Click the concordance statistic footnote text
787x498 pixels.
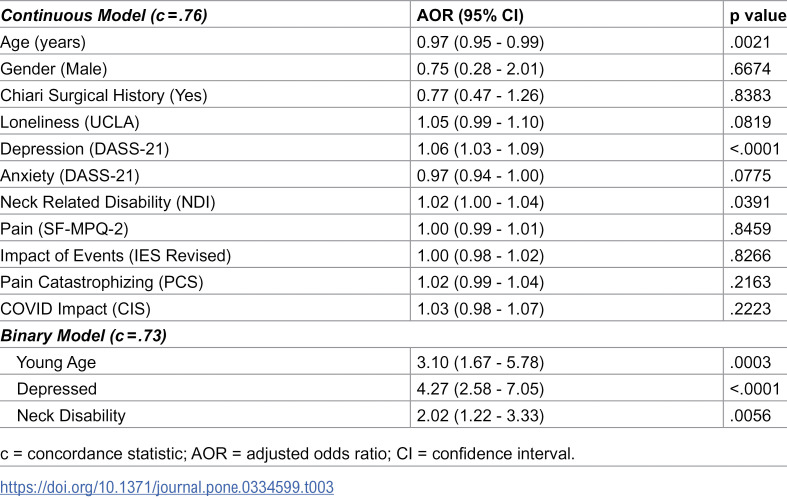[x=287, y=454]
